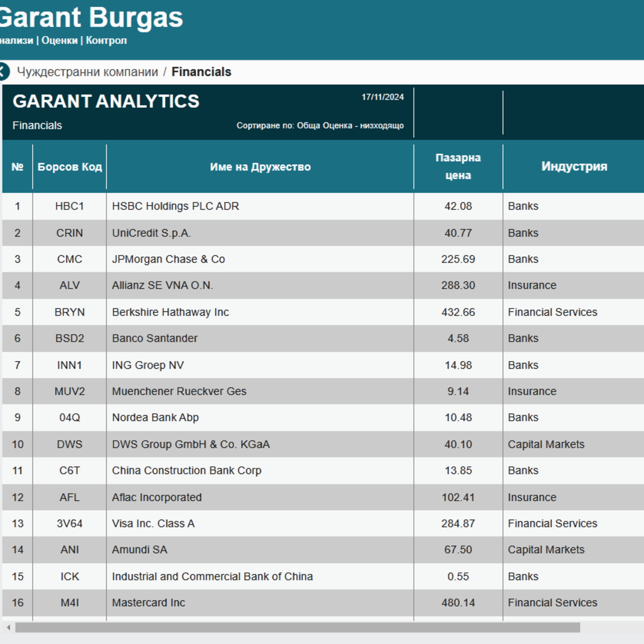Screen dimensions: 644x644
Task: Click the Име на Дружество column header
Action: pyautogui.click(x=260, y=167)
